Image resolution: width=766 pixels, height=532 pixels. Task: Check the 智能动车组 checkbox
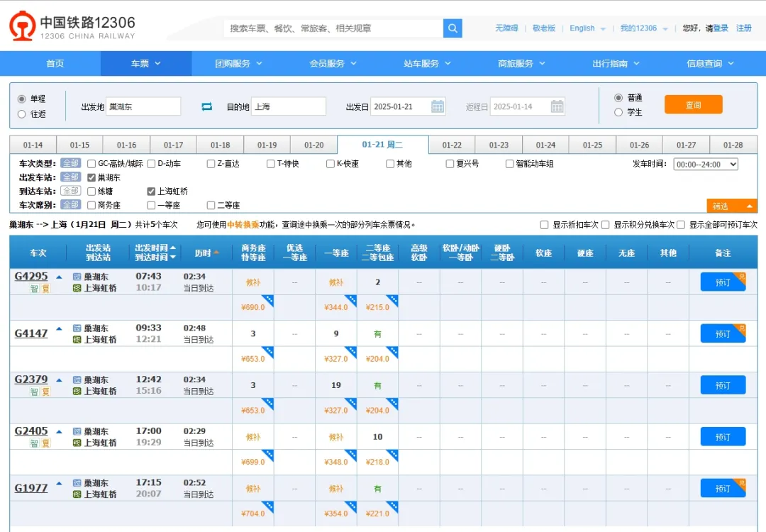point(509,164)
